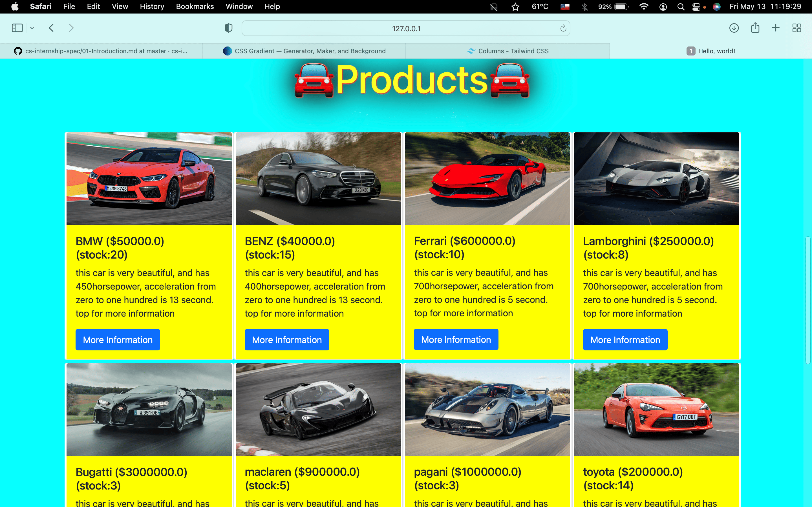Open the Share menu icon
The image size is (812, 507).
(755, 28)
